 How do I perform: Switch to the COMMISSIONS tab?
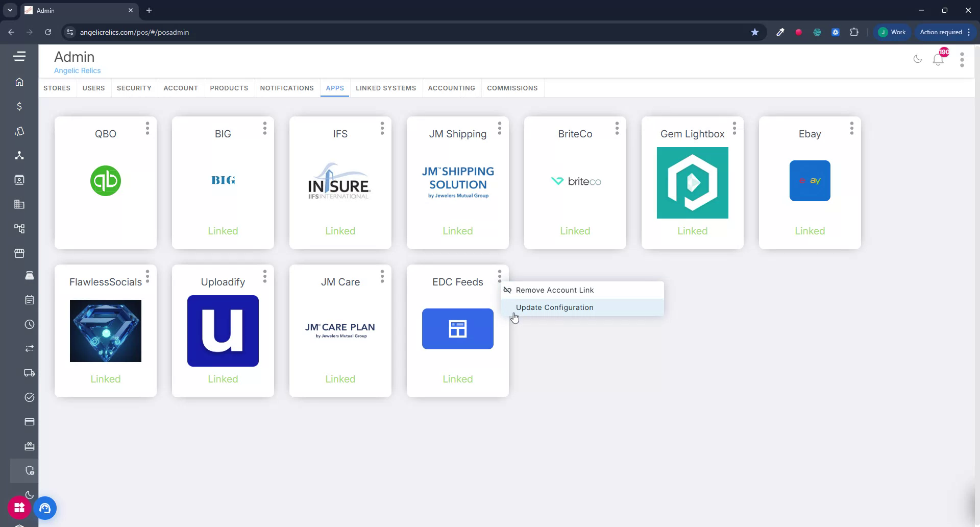[x=512, y=88]
